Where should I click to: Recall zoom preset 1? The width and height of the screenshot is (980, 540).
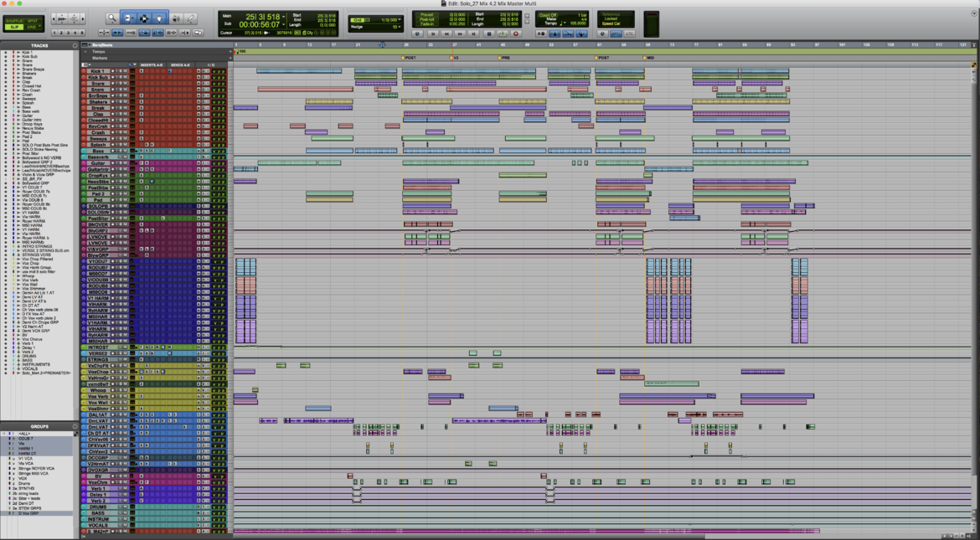coord(55,33)
